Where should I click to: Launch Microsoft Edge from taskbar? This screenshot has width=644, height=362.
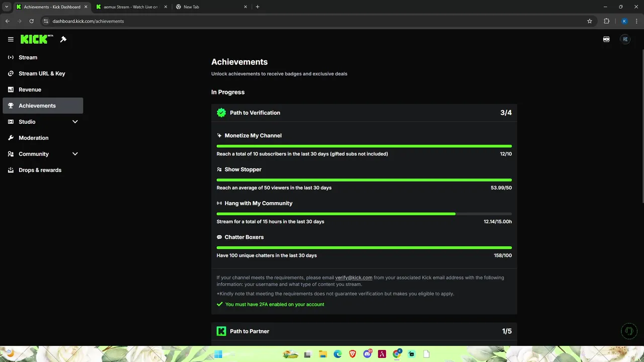338,354
